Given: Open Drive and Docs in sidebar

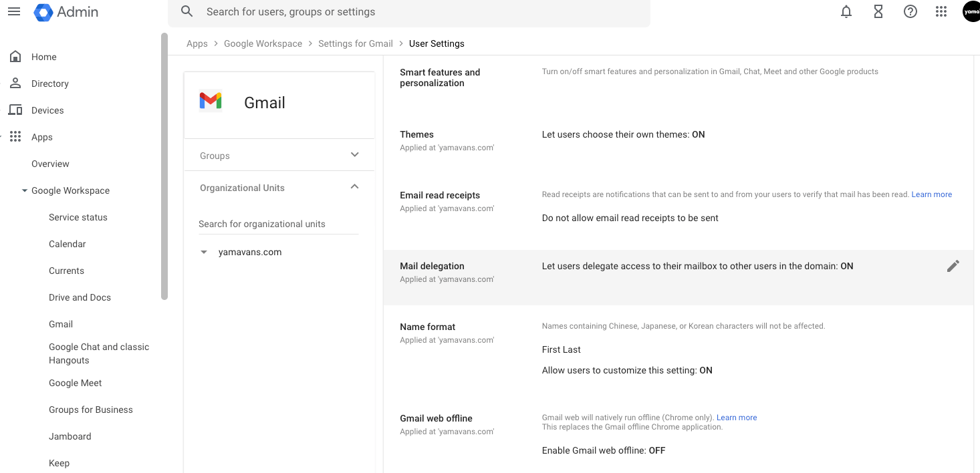Looking at the screenshot, I should coord(80,297).
